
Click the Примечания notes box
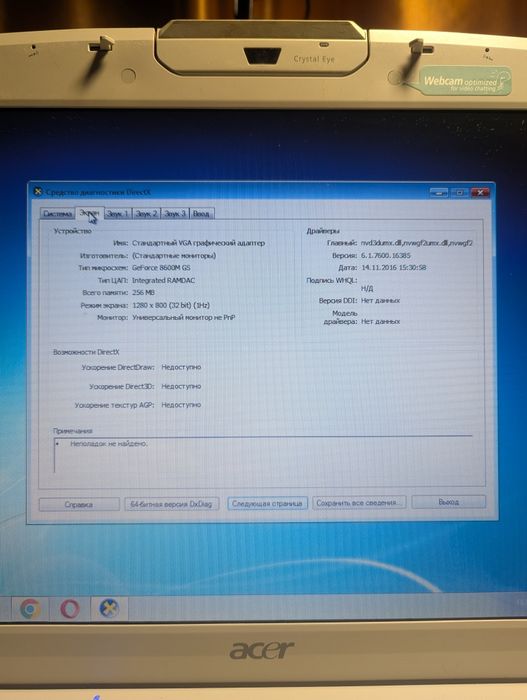[x=264, y=455]
